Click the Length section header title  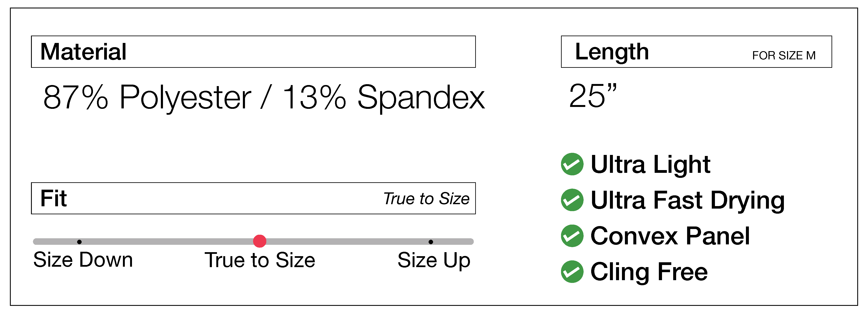click(x=612, y=52)
